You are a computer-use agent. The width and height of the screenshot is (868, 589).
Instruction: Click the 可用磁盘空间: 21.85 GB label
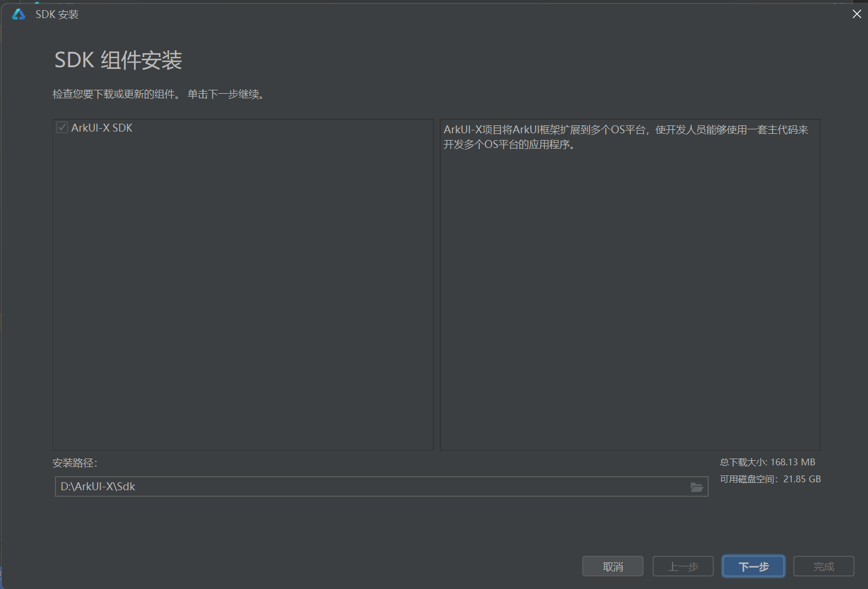[x=770, y=479]
